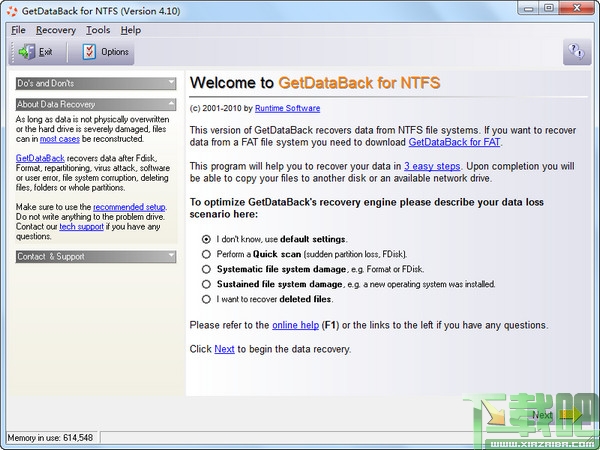Select the 'Perform a Quick scan' option

click(x=304, y=254)
